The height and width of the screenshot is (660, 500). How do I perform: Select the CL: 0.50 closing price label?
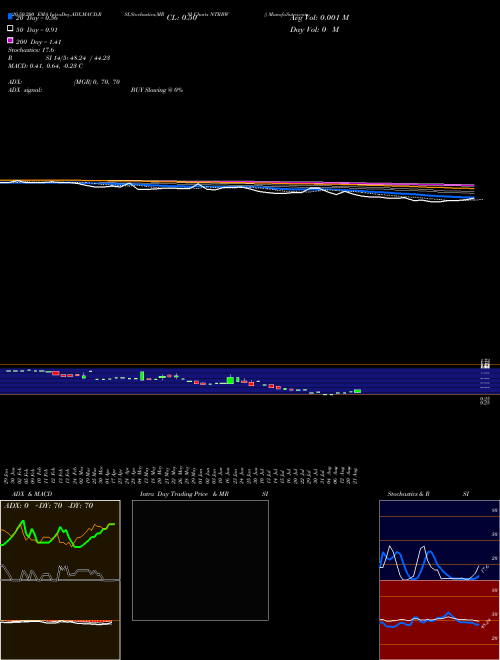[182, 18]
